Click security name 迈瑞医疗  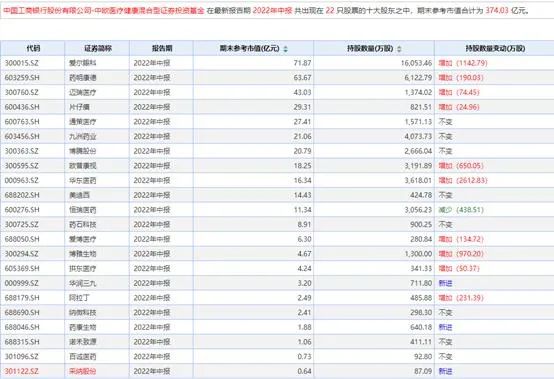point(82,93)
